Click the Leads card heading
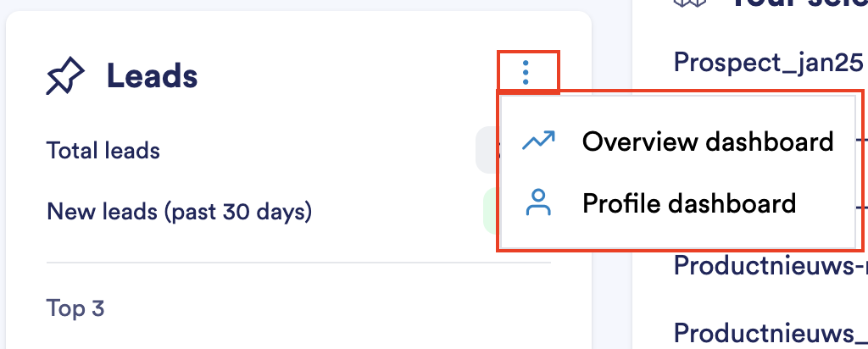 (x=152, y=77)
